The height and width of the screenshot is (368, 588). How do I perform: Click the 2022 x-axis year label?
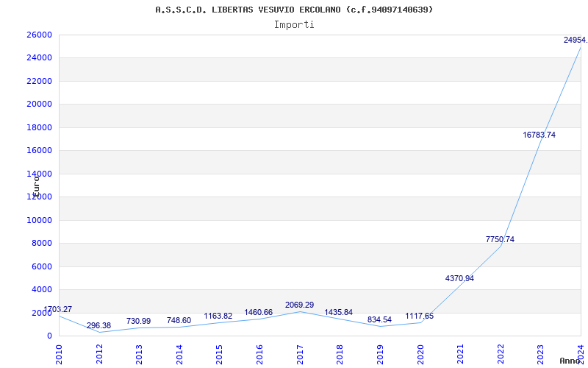[x=501, y=354]
